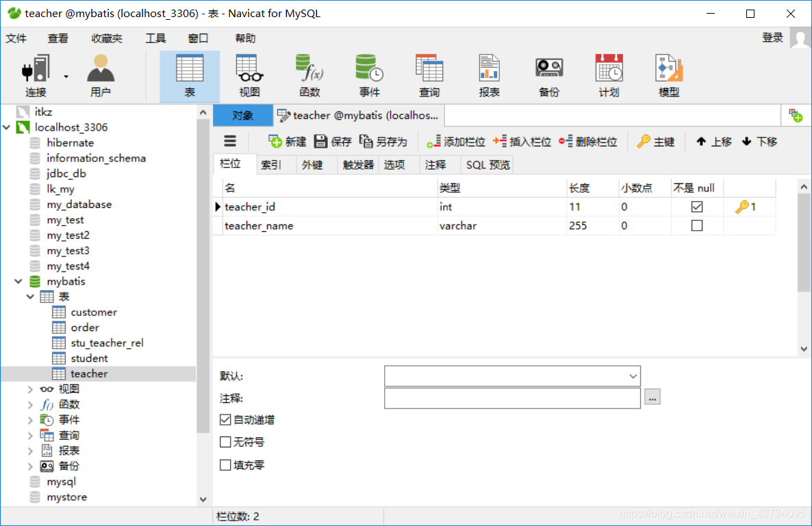Click the 事件 (Events) toolbar icon

coord(369,74)
